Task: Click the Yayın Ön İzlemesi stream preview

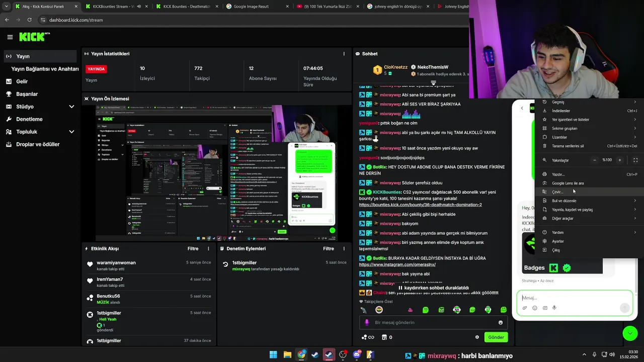Action: (216, 173)
